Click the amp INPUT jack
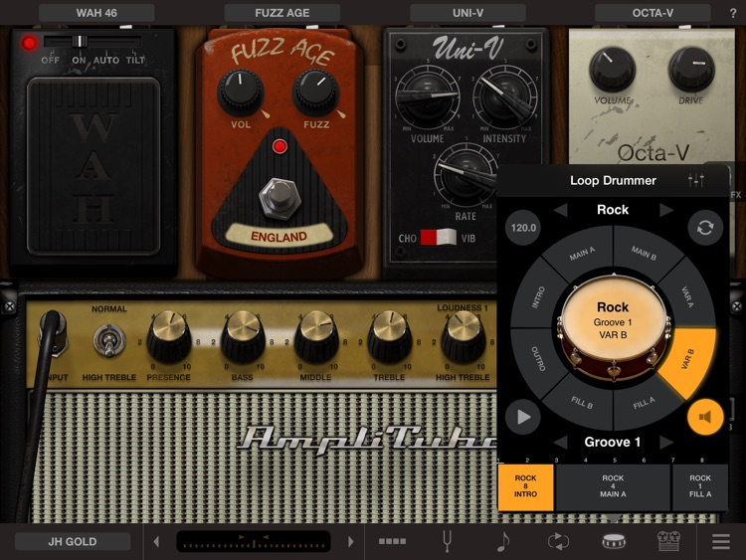Screen dimensions: 746x560 tap(55, 332)
